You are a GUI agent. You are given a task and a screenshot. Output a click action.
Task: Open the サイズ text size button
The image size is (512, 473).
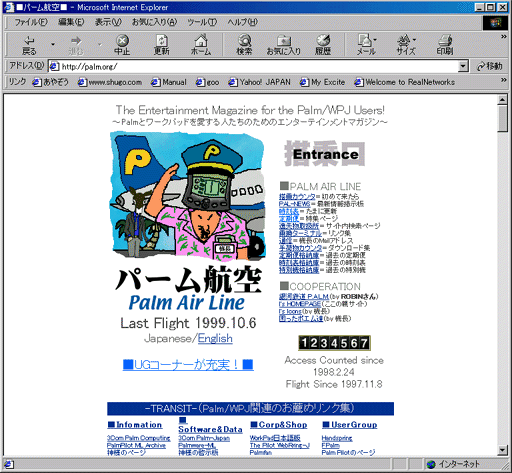click(x=406, y=45)
